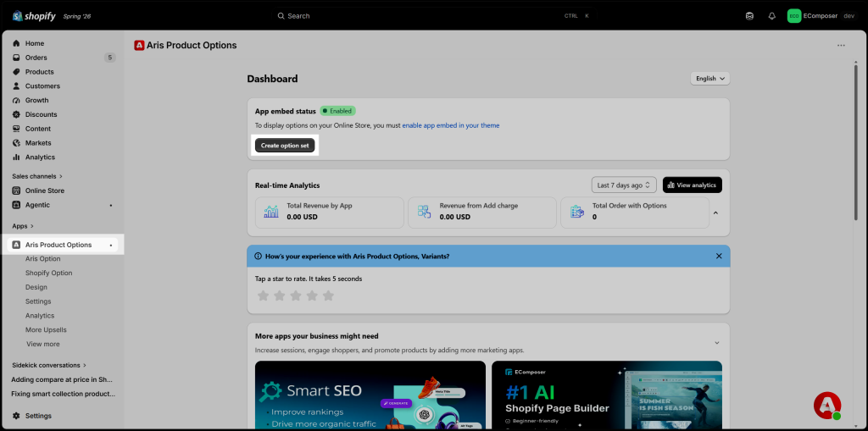Select the Growth gauge icon
Screen dimensions: 868x431
pyautogui.click(x=16, y=100)
